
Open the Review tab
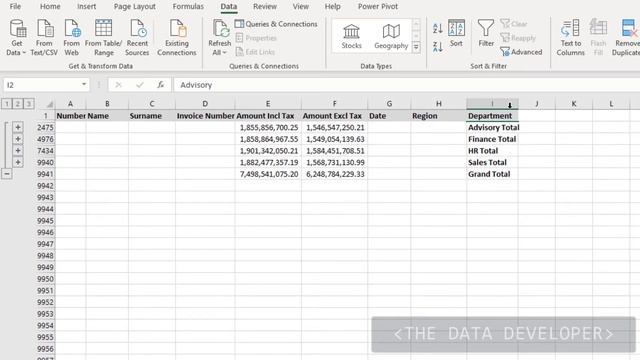[264, 7]
